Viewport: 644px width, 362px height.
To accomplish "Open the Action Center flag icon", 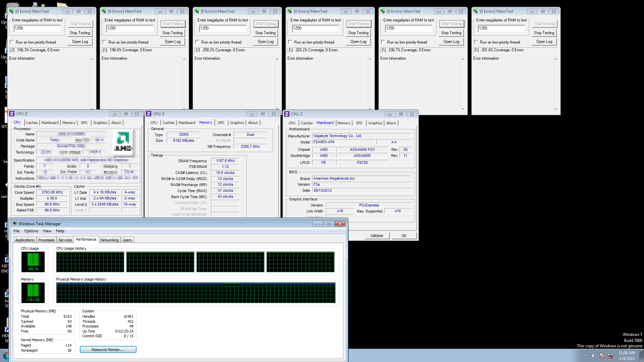I will point(602,356).
